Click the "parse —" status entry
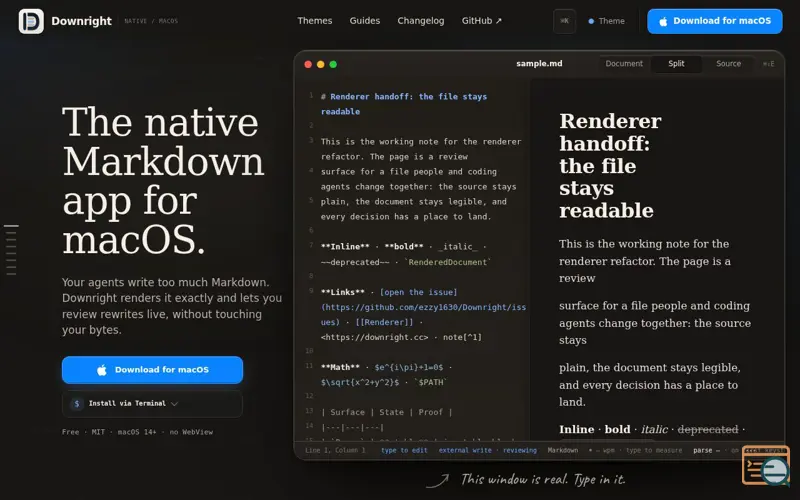This screenshot has width=800, height=500. coord(706,450)
